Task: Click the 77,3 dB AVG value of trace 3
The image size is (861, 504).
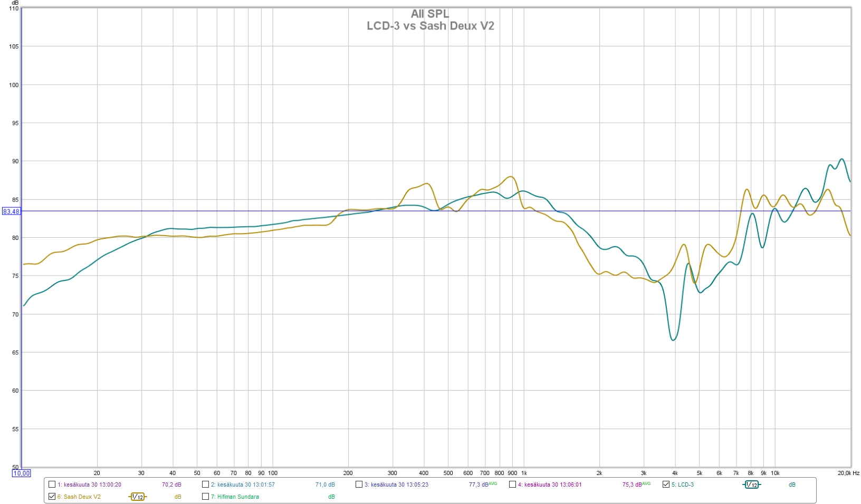Action: pyautogui.click(x=483, y=484)
